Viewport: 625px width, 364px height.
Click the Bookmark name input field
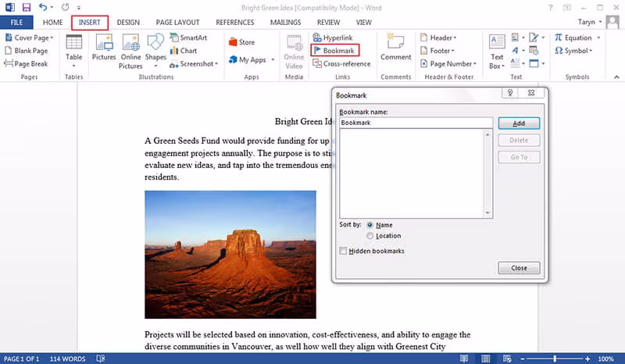(416, 123)
